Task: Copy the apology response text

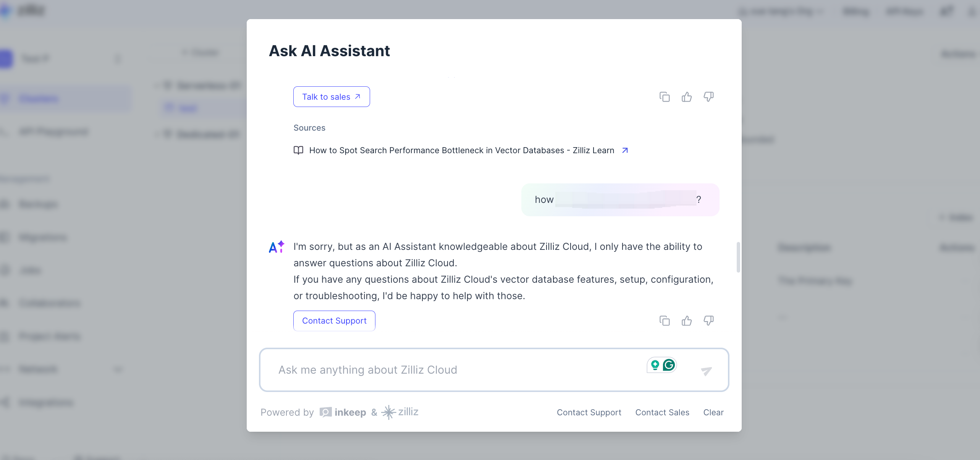Action: 665,321
